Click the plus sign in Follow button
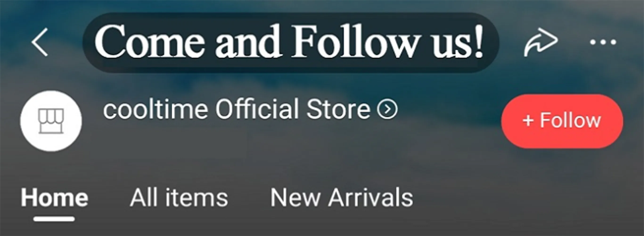 click(528, 121)
